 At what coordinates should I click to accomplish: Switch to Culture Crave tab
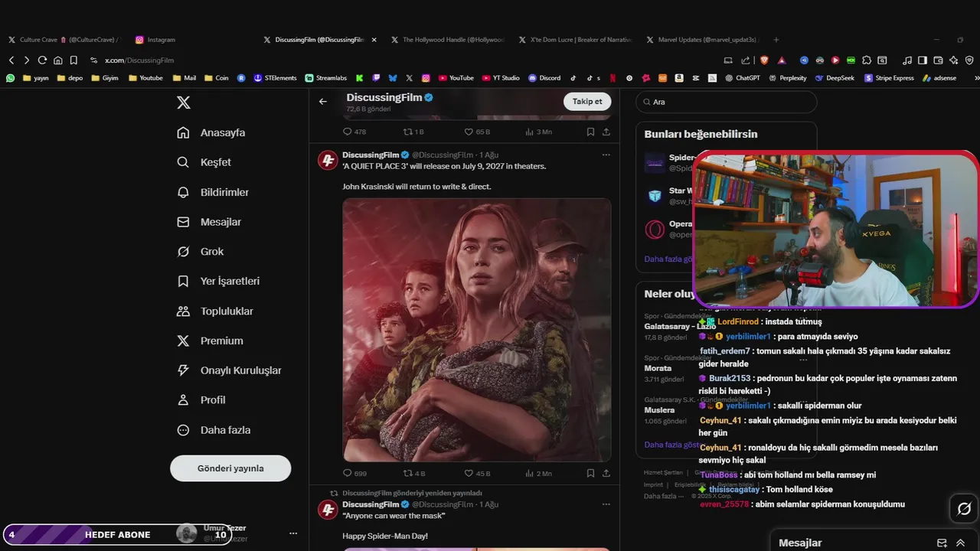click(65, 40)
